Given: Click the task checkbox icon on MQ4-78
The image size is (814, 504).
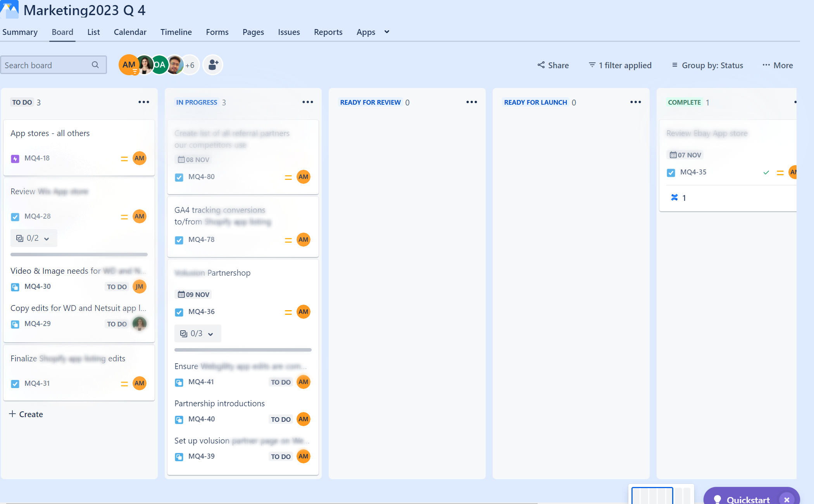Looking at the screenshot, I should tap(179, 240).
